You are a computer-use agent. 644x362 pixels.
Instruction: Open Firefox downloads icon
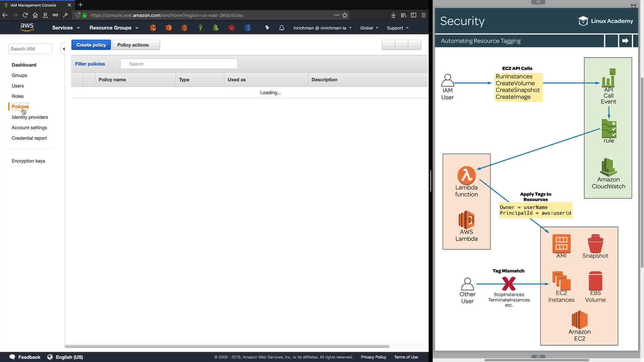[393, 15]
